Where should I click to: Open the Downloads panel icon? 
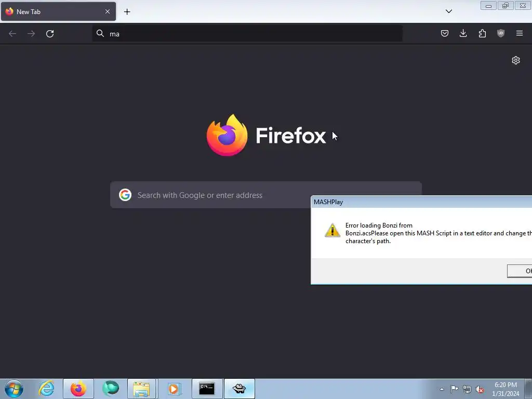(x=463, y=33)
